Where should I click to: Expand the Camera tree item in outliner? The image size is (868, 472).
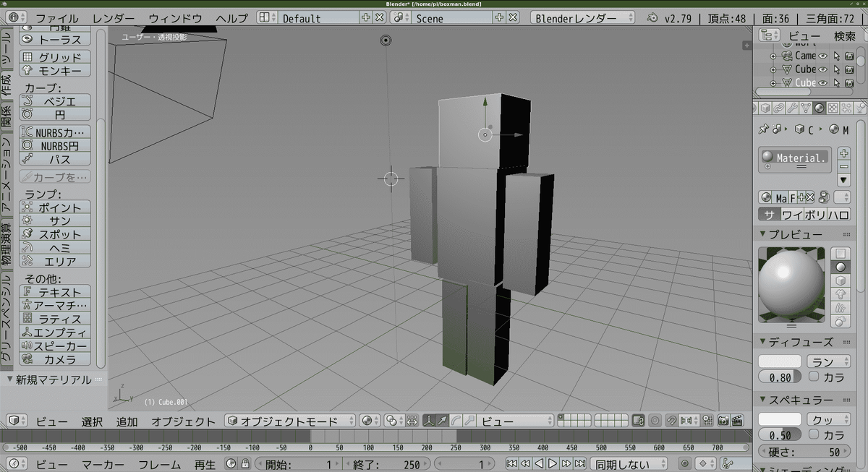click(773, 56)
